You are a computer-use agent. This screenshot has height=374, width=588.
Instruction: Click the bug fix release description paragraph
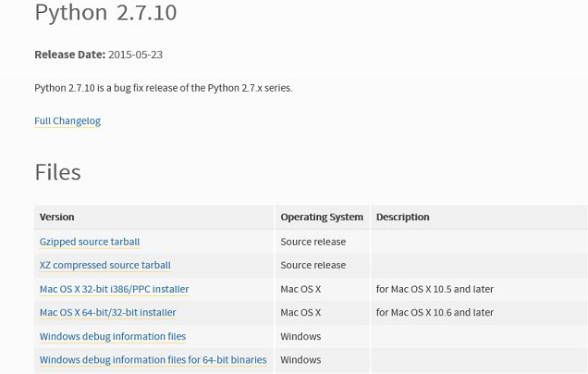pyautogui.click(x=163, y=88)
